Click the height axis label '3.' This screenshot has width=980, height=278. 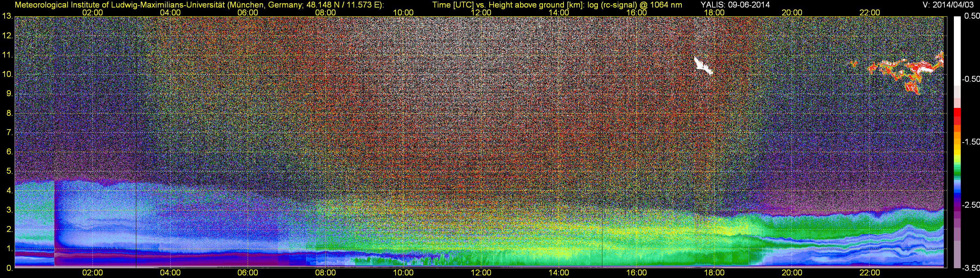point(9,210)
